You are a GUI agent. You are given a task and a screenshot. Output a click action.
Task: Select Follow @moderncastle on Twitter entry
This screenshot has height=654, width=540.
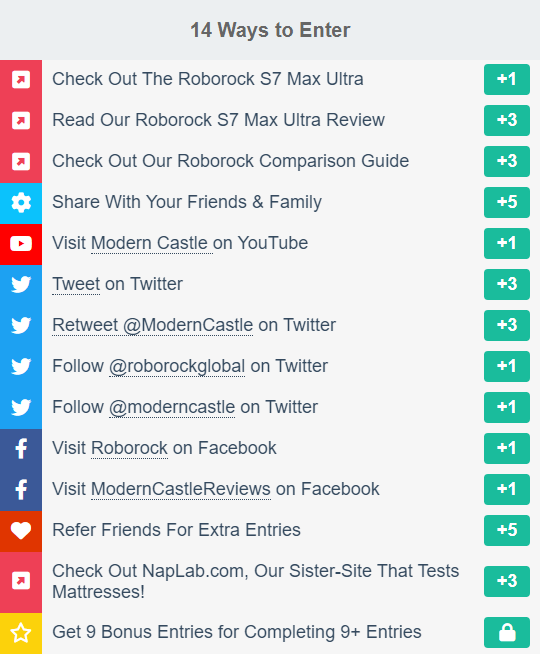pos(270,407)
